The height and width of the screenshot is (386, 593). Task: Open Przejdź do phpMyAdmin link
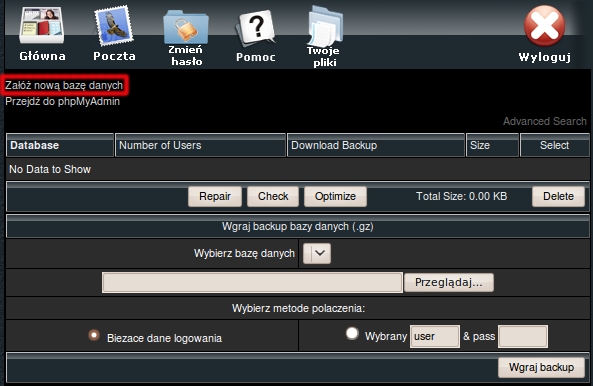(62, 101)
